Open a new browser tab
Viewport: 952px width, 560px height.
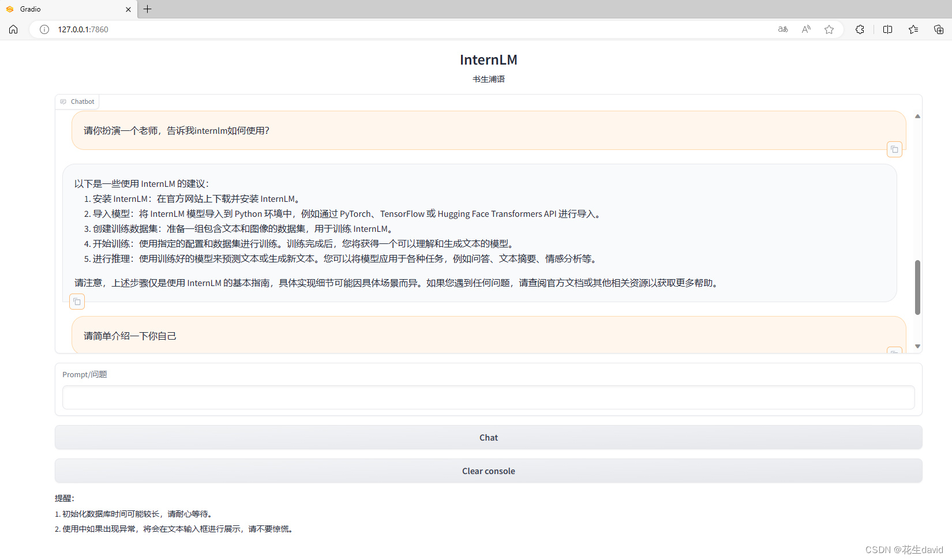click(x=148, y=9)
